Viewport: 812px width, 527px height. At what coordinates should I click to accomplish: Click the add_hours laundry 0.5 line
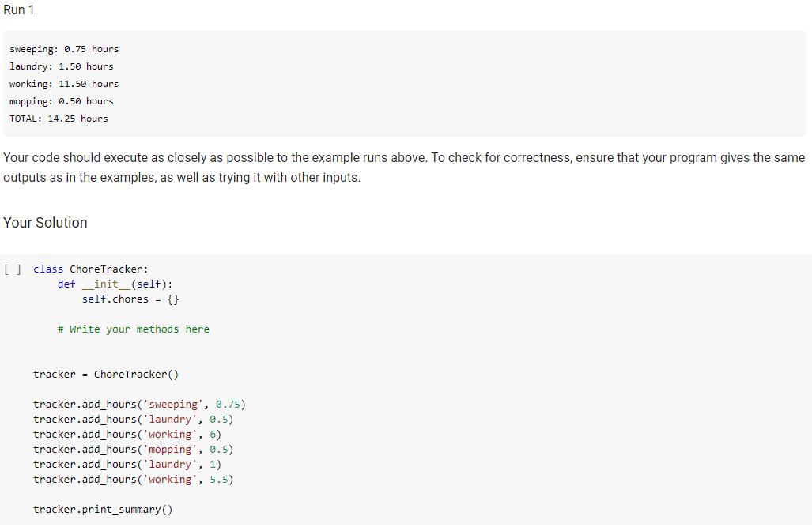point(133,419)
